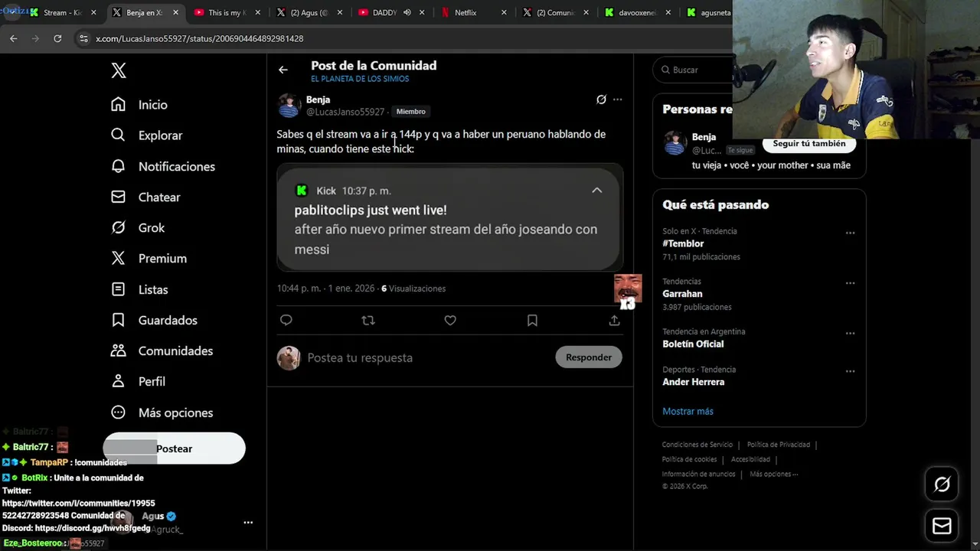980x551 pixels.
Task: Like the post with the heart icon
Action: [x=450, y=321]
